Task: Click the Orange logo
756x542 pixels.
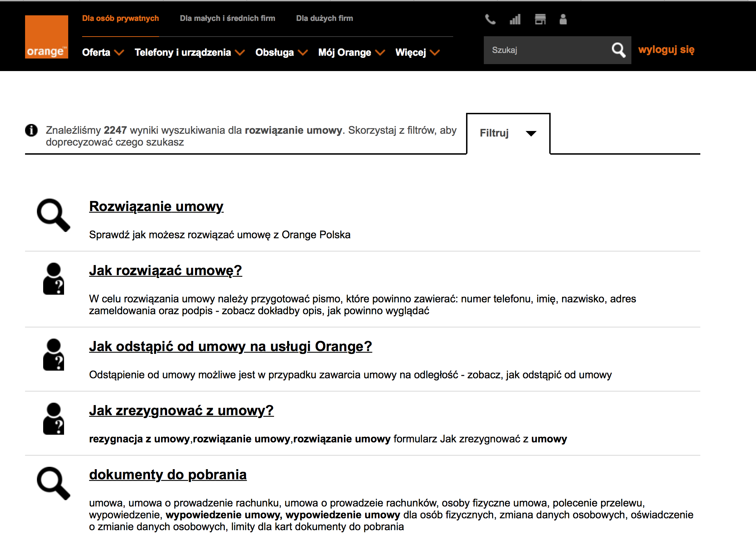Action: pyautogui.click(x=46, y=37)
